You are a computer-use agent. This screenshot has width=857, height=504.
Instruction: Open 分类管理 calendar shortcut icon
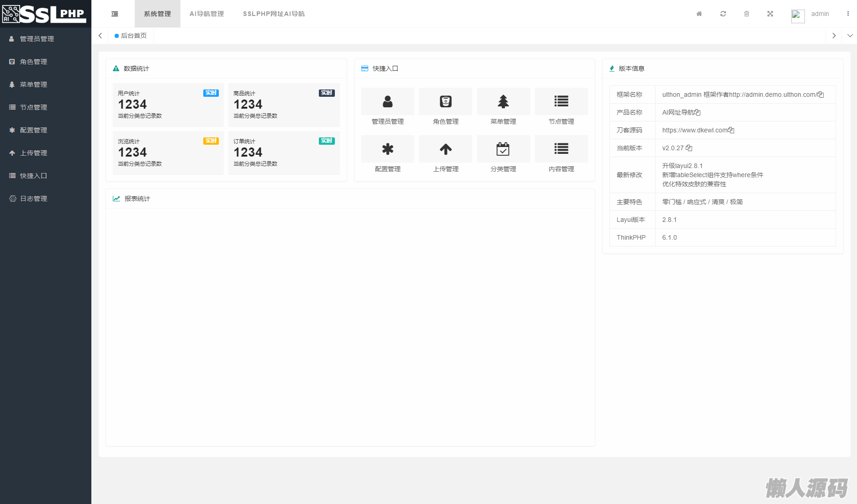(x=503, y=149)
